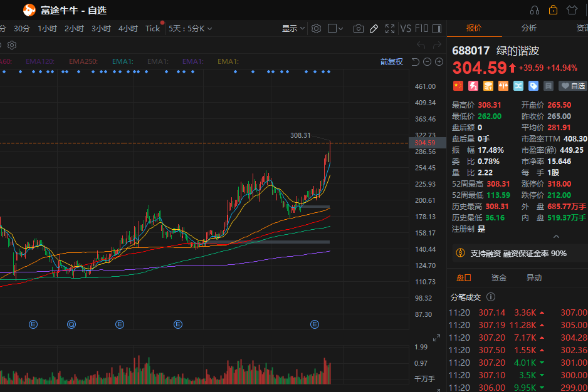Click the rightmost E earnings marker
Viewport: 588px width, 392px height.
pos(315,324)
